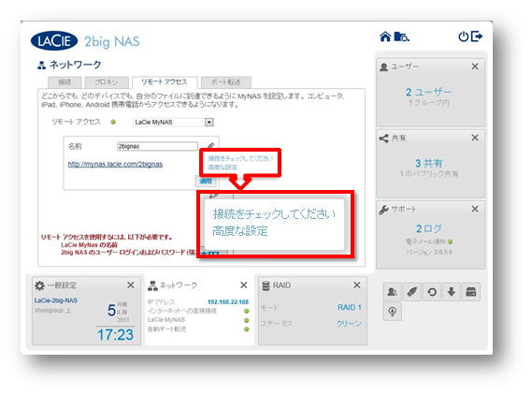Click the LaCie-2big-NAS device name
This screenshot has width=532, height=394.
[x=56, y=300]
